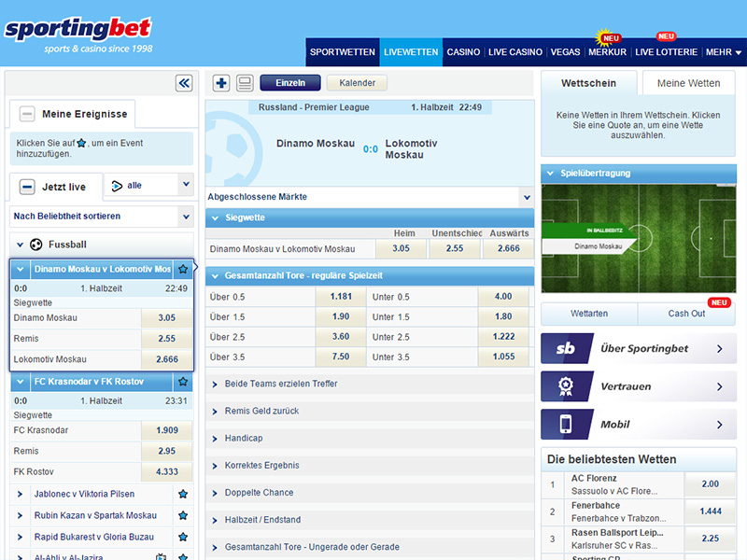The width and height of the screenshot is (747, 560).
Task: Expand the Rubin Kazan v Spartak Moskau match
Action: pos(20,515)
